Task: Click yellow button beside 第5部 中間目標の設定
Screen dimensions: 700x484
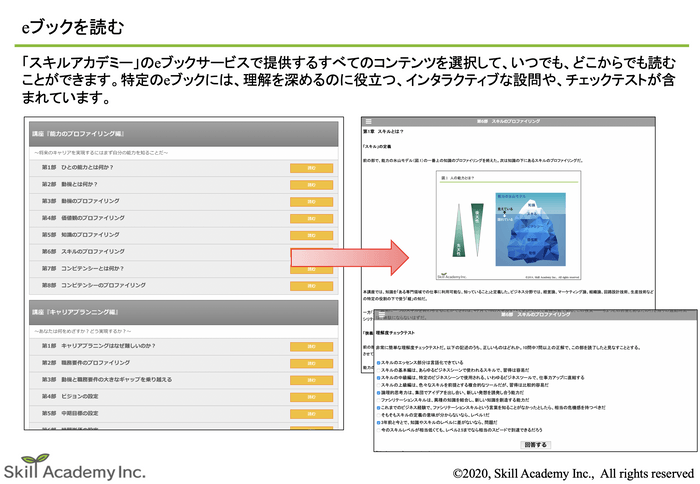Action: pos(311,414)
